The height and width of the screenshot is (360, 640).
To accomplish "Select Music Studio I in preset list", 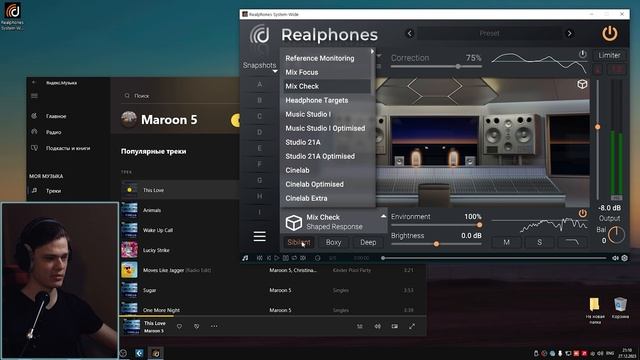I will (308, 114).
